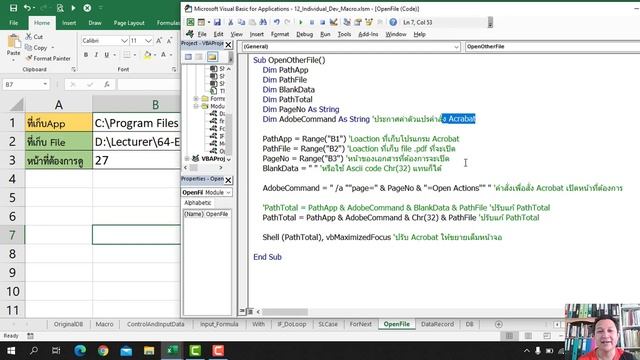
Task: Click Decrease Font Size icon
Action: (169, 40)
